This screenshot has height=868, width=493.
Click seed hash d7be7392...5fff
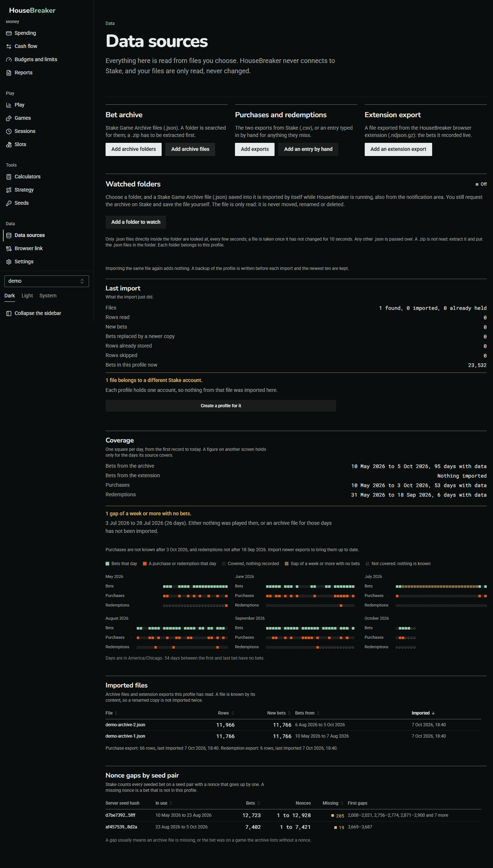click(121, 815)
